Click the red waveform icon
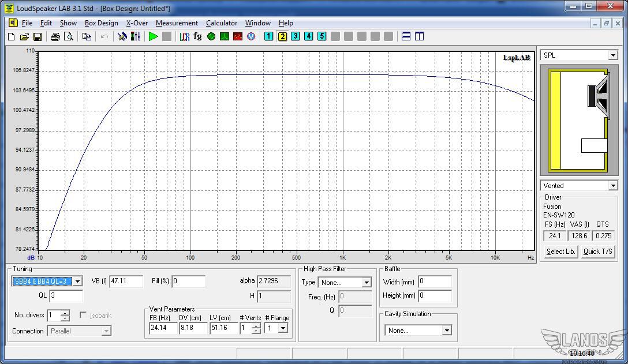This screenshot has width=628, height=364. coord(237,37)
